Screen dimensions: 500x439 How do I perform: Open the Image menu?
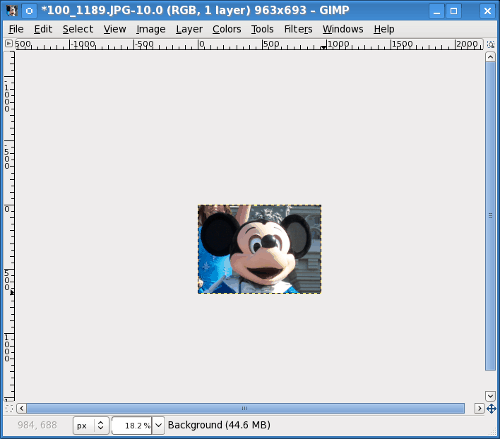(151, 29)
